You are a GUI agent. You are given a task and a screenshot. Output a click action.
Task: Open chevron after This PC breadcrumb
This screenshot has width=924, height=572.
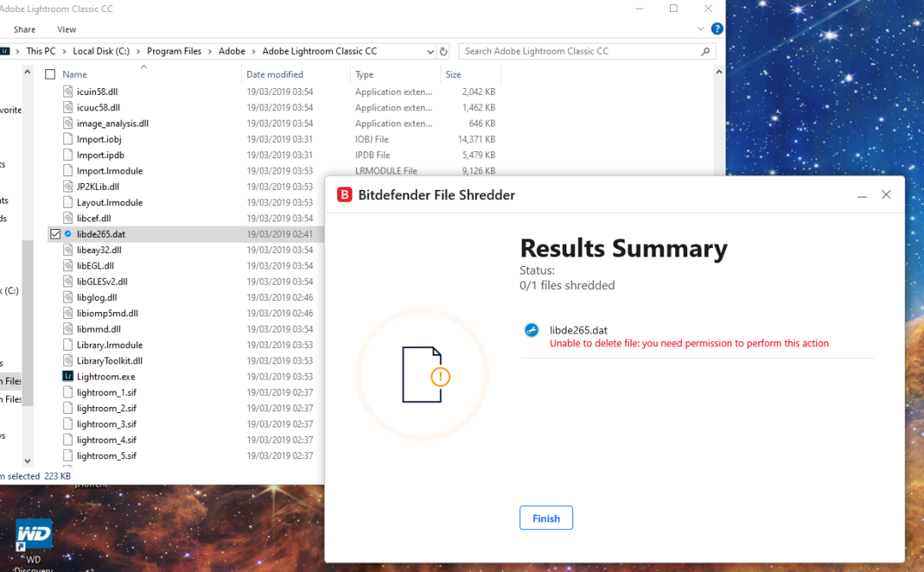coord(64,51)
